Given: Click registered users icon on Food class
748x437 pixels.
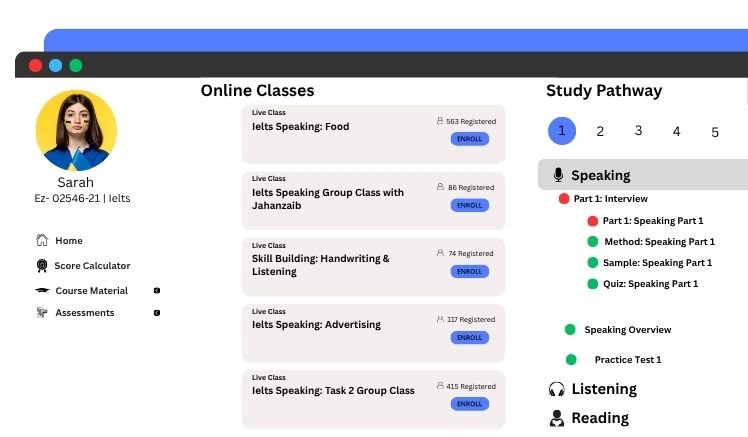Looking at the screenshot, I should coord(440,121).
